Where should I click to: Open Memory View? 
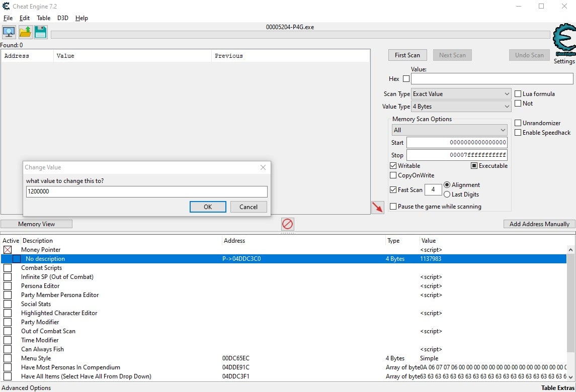36,224
